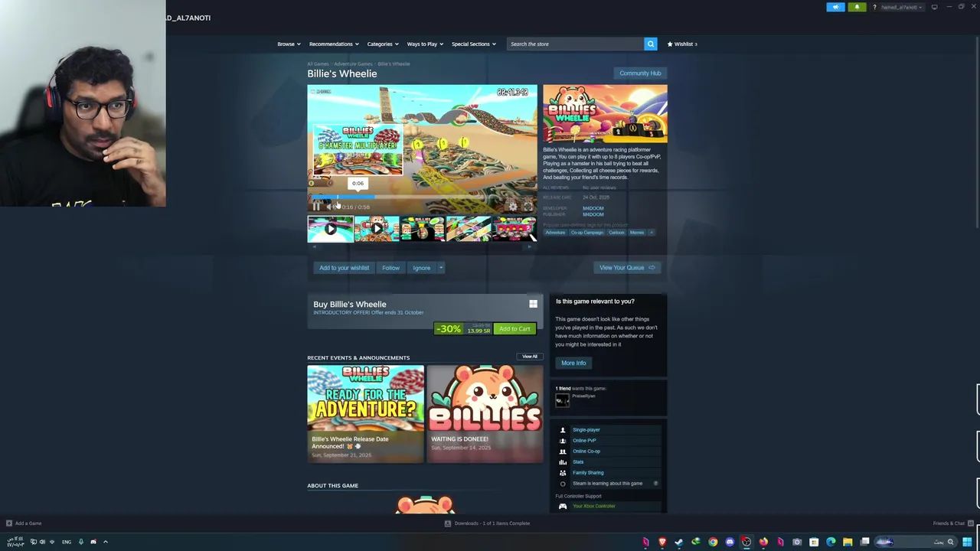Screen dimensions: 980x551
Task: Open the M4DOOM publisher link
Action: (593, 214)
